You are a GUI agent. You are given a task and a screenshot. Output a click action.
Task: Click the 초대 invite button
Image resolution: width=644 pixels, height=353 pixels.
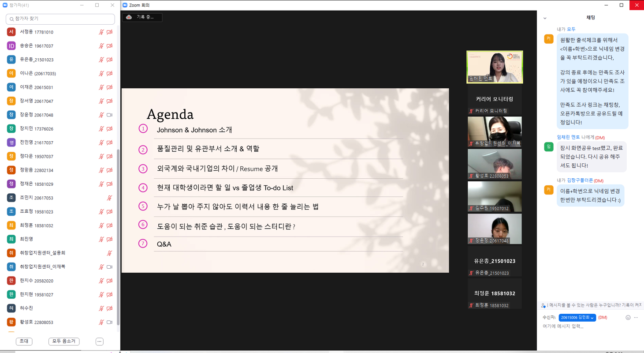(x=24, y=342)
